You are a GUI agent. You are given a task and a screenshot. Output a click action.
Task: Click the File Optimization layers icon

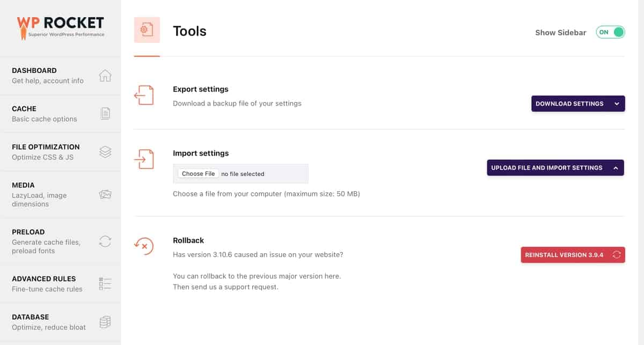click(x=105, y=152)
